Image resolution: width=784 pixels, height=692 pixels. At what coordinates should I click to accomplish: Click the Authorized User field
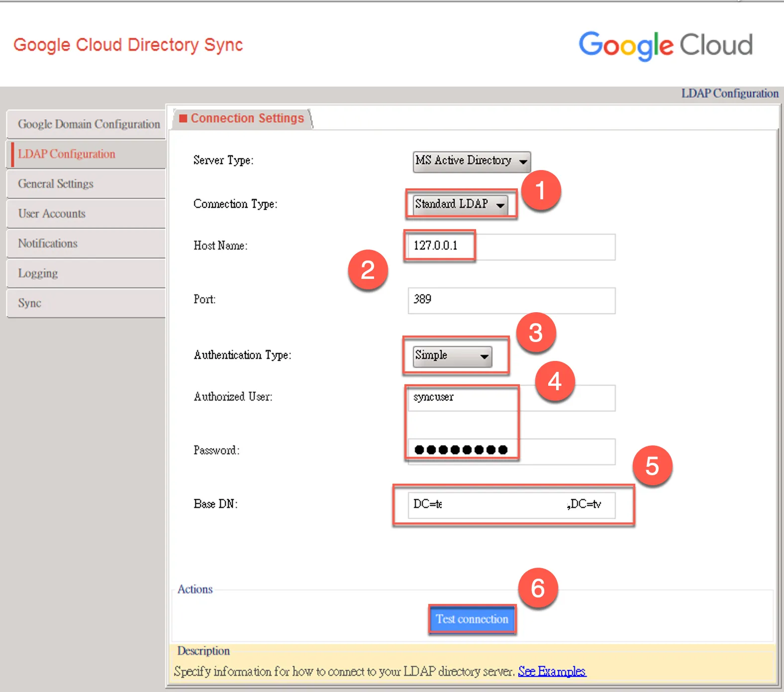tap(511, 398)
